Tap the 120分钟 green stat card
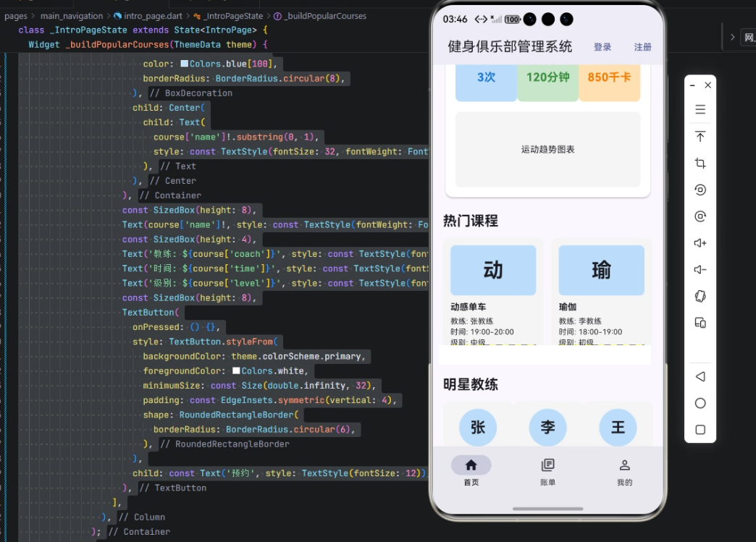Screen dimensions: 756x542 click(547, 83)
